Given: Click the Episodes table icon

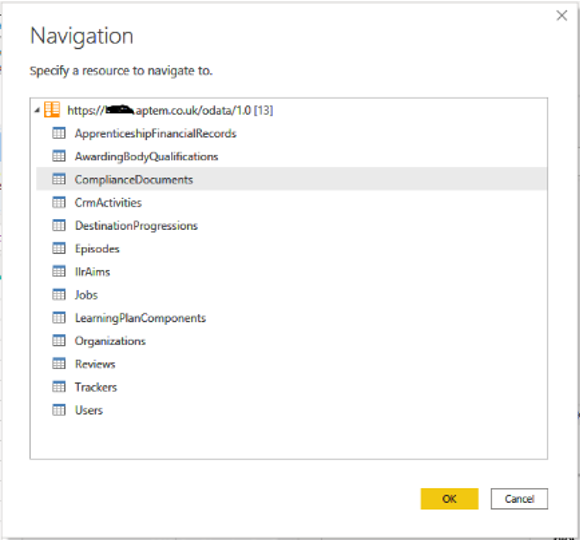Looking at the screenshot, I should [59, 248].
